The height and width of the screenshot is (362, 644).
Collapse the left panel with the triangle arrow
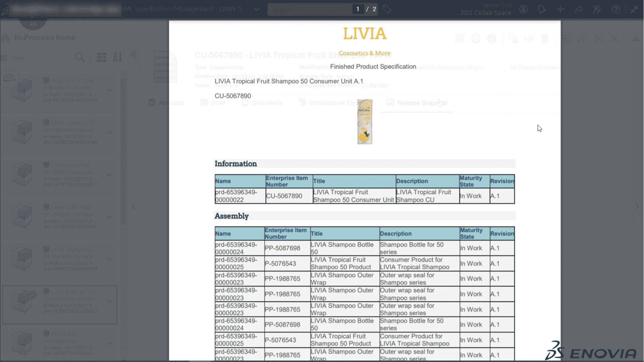pyautogui.click(x=133, y=55)
